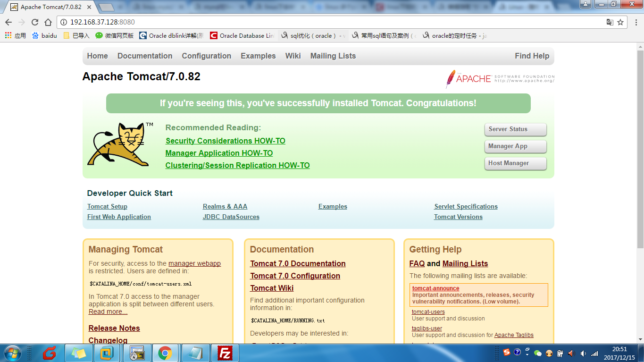This screenshot has width=644, height=362.
Task: Open the 常用sql语句及案例 bookmark
Action: [x=384, y=35]
